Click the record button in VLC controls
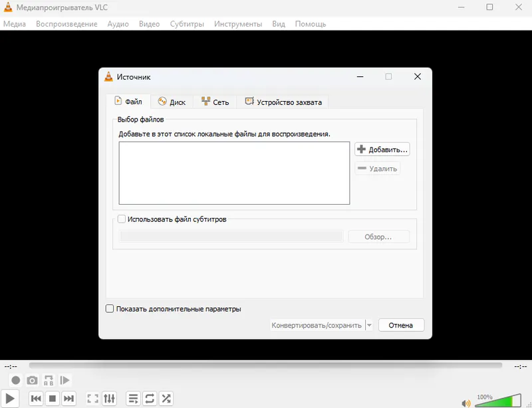532x408 pixels. 15,380
